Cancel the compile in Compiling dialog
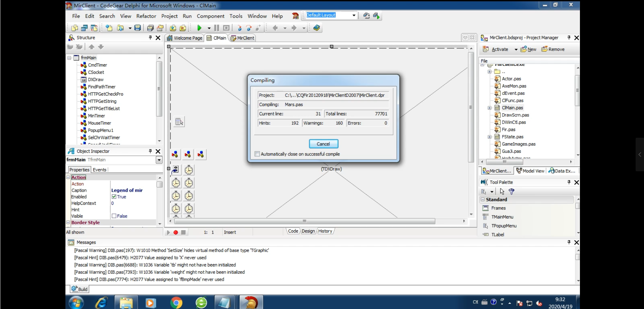 [x=323, y=144]
